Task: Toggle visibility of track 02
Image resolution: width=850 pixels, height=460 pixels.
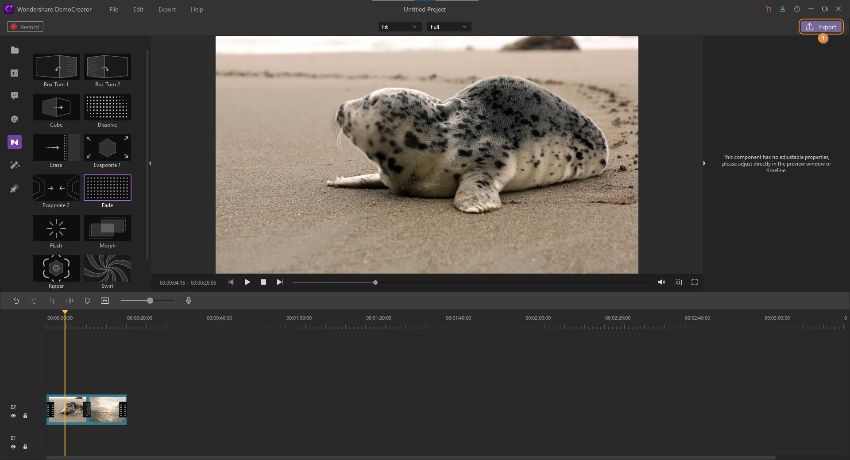Action: (13, 416)
